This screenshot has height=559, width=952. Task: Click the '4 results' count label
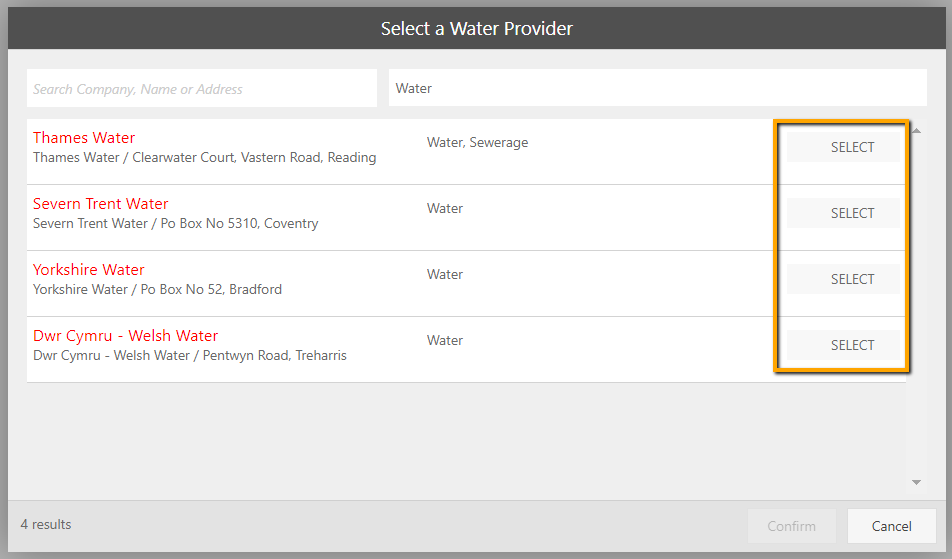[46, 525]
